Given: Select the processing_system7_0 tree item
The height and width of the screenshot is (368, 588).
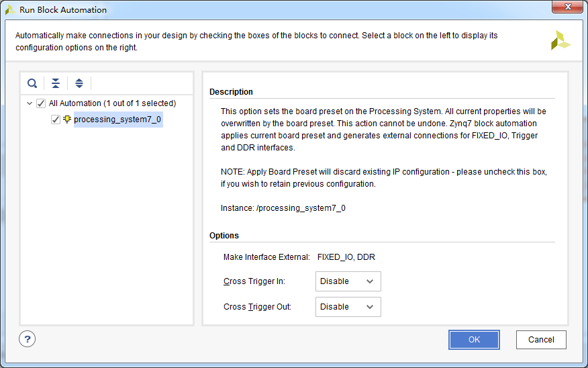Looking at the screenshot, I should coord(117,120).
